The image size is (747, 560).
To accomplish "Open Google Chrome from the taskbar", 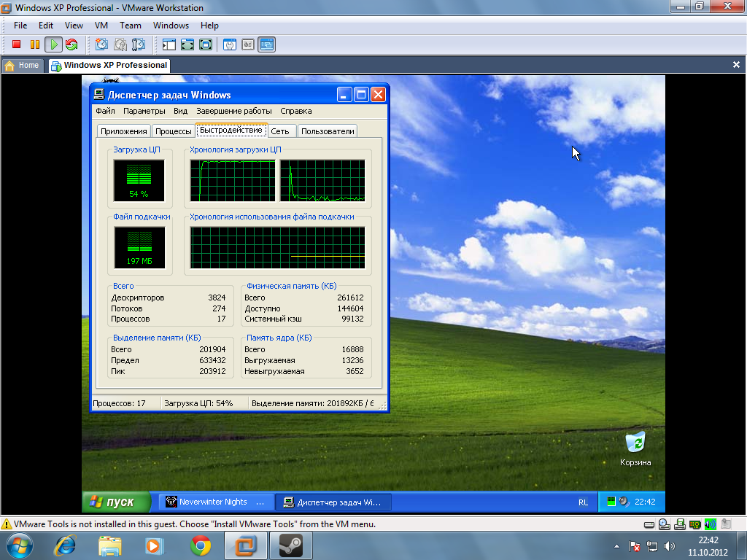I will tap(201, 545).
